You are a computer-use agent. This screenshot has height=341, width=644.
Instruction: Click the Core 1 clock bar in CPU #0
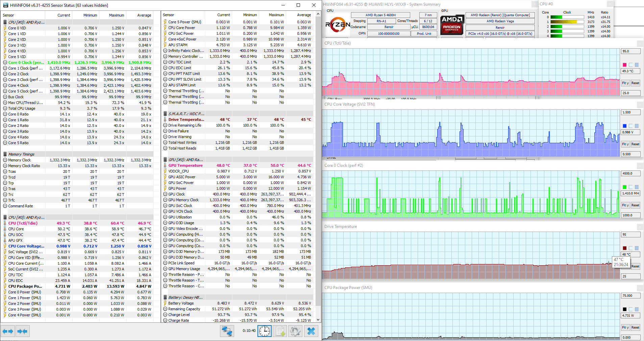567,22
